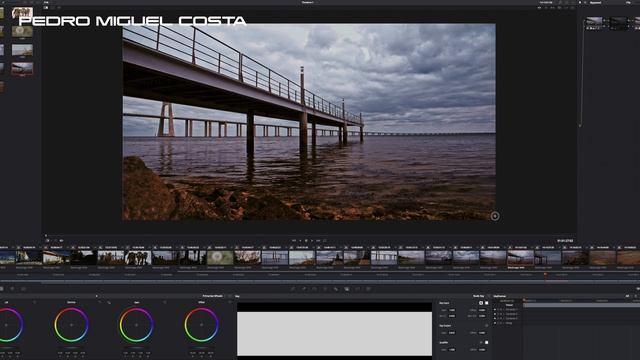Click the Gamma color wheel center

pyautogui.click(x=71, y=325)
